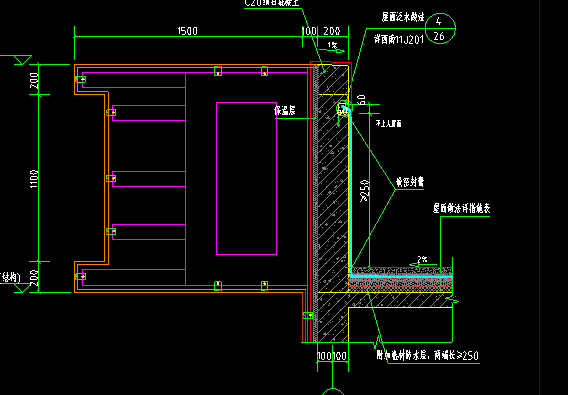This screenshot has height=395, width=568.
Task: Select the vertical 200 dimension below 1100
Action: coord(34,278)
